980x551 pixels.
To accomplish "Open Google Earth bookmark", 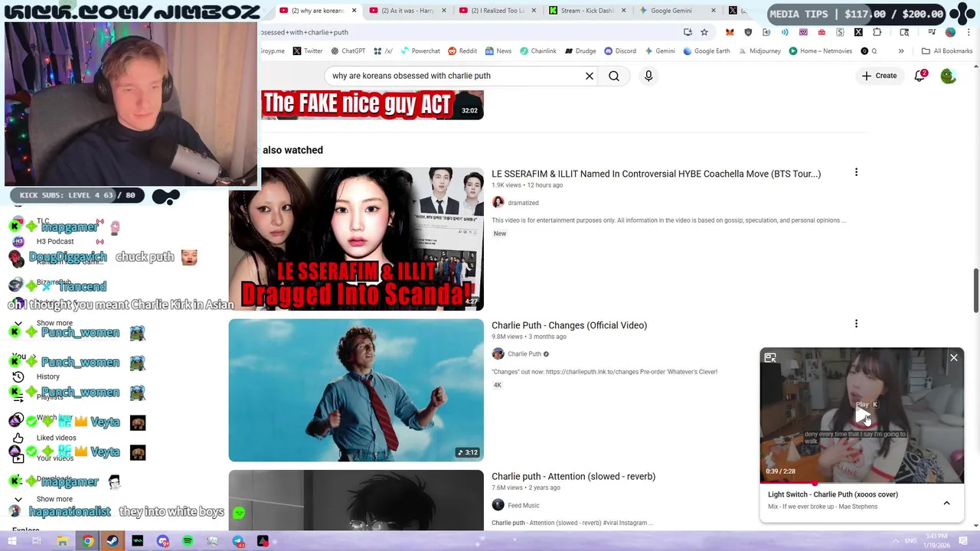I will pos(706,51).
